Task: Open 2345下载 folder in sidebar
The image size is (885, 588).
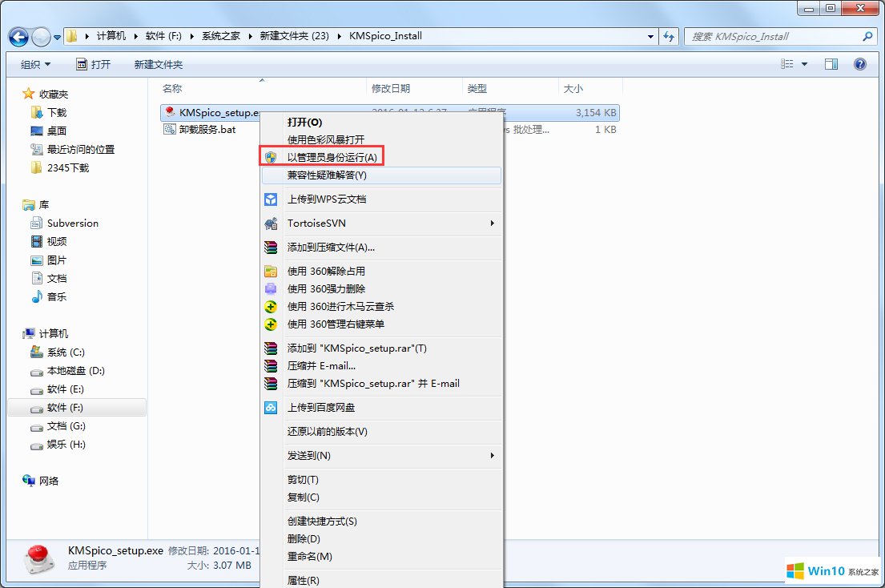Action: click(x=60, y=167)
